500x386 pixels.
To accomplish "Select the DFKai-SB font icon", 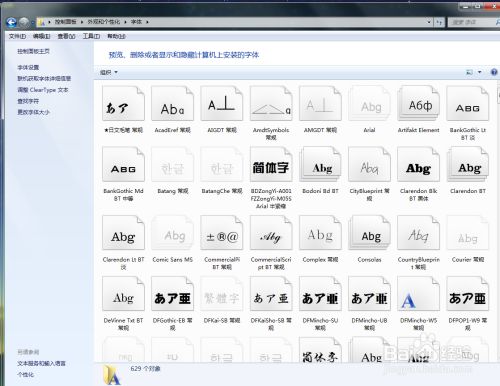I will 222,294.
